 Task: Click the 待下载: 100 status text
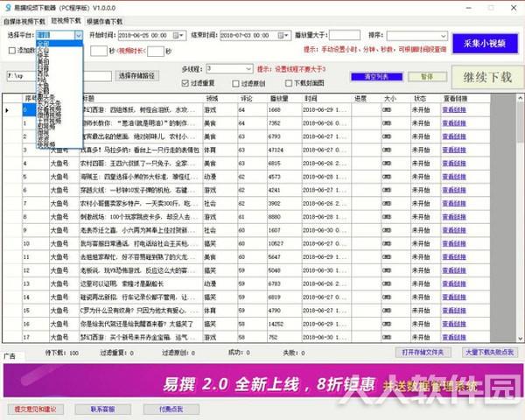(x=62, y=353)
